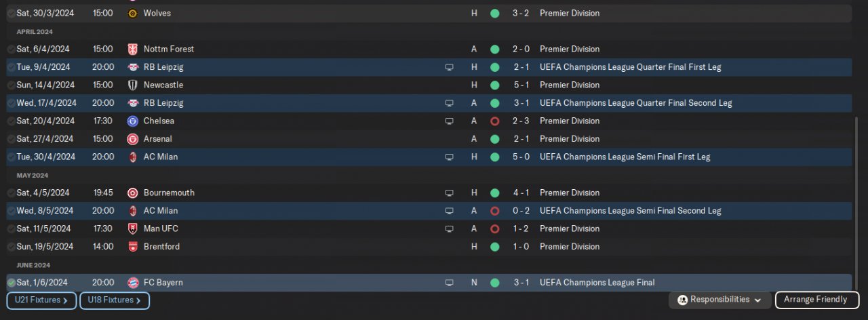Viewport: 868px width, 320px height.
Task: Click TV icon for Champions League Final
Action: click(x=449, y=283)
